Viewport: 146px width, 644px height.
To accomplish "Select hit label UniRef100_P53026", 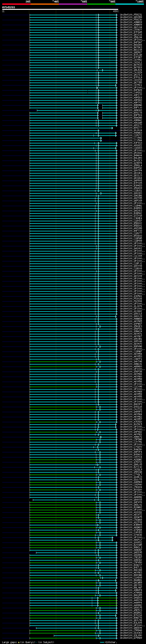I will tap(131, 299).
